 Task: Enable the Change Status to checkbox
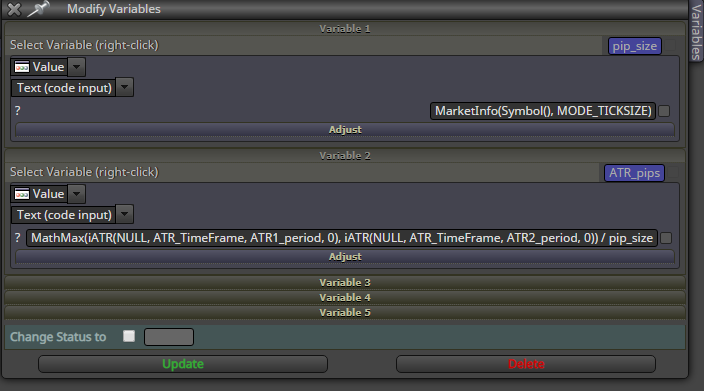[x=129, y=336]
